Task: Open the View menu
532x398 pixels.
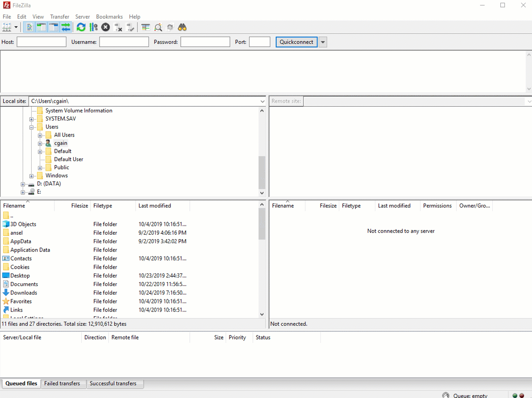Action: point(38,17)
